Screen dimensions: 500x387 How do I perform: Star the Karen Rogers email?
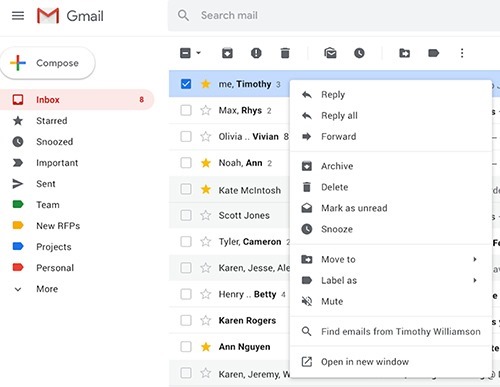pos(206,320)
